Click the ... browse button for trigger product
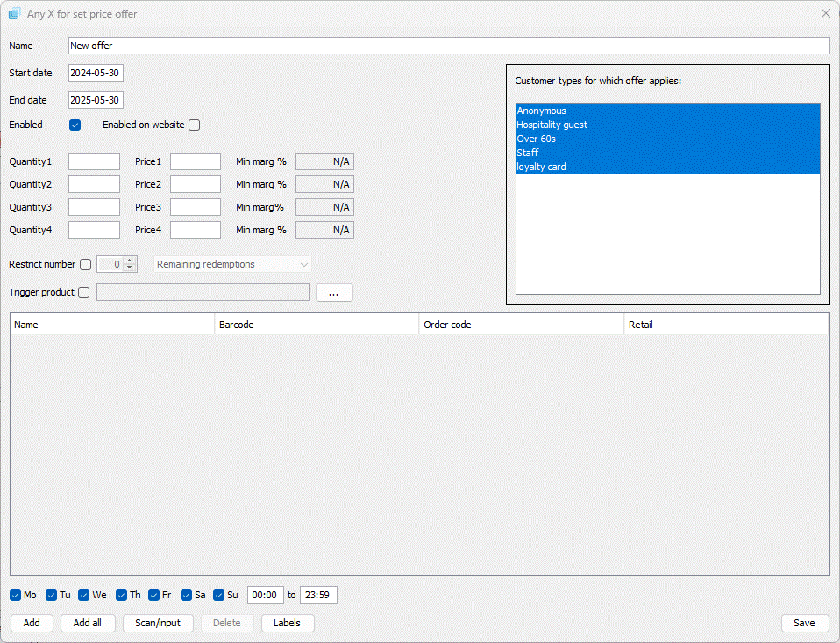 (x=334, y=293)
